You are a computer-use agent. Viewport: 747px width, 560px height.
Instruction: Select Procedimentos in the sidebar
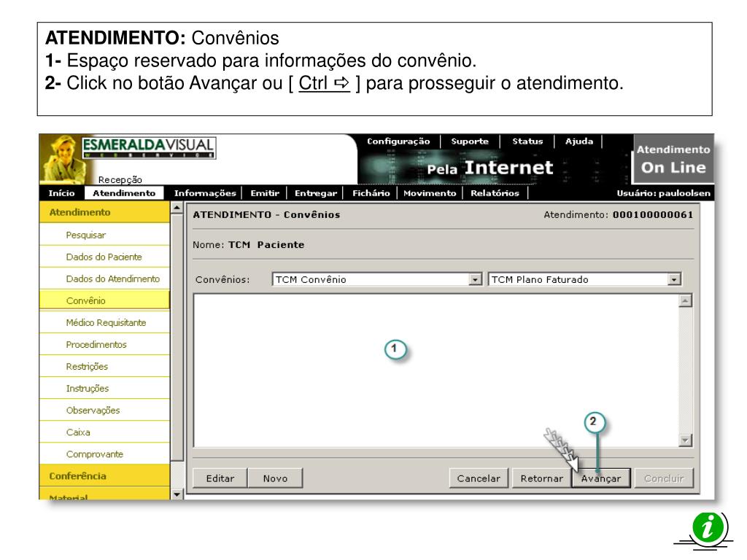tap(104, 344)
